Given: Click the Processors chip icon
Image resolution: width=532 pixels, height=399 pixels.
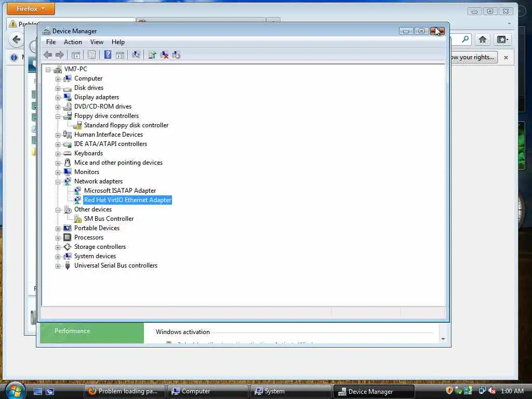Looking at the screenshot, I should coord(68,237).
